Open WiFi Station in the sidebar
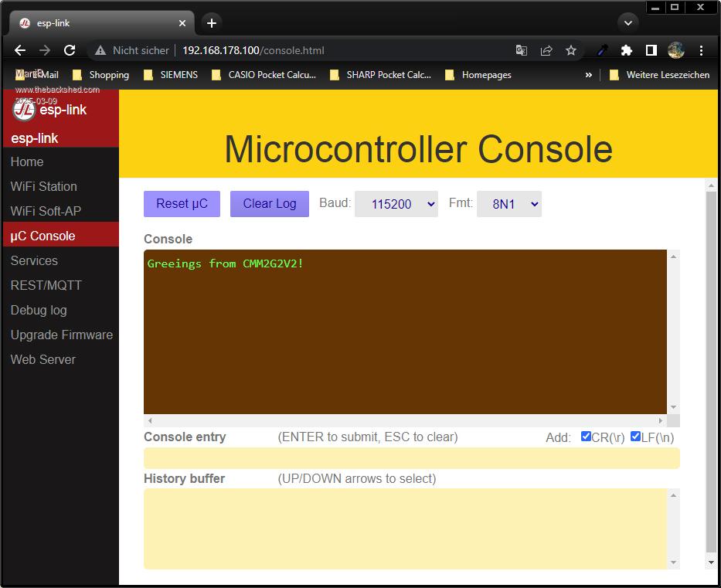The width and height of the screenshot is (721, 588). [44, 186]
